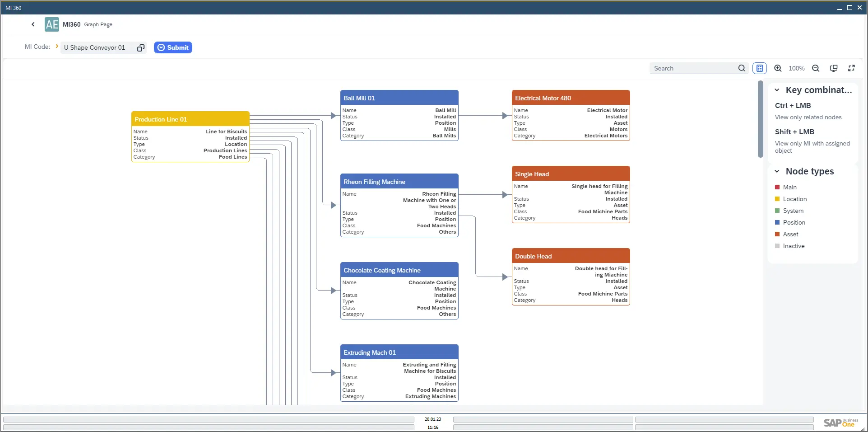The width and height of the screenshot is (868, 432).
Task: Click the legend panel vertical scrollbar
Action: pyautogui.click(x=761, y=119)
